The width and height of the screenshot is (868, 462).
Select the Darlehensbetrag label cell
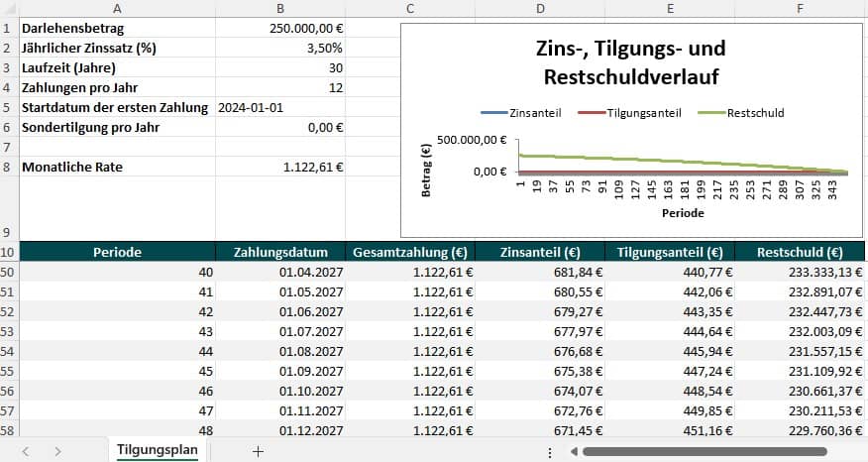[117, 28]
